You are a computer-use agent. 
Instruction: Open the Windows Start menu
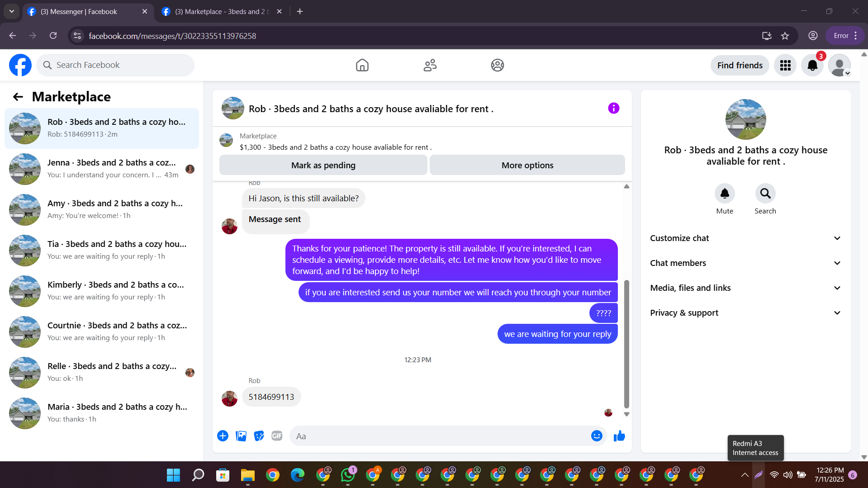(173, 475)
